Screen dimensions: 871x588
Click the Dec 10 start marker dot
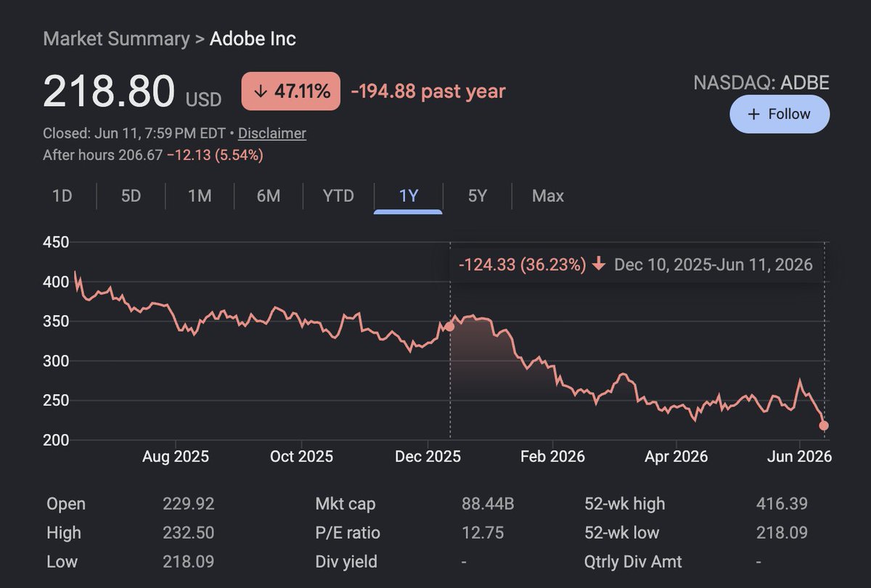tap(449, 327)
